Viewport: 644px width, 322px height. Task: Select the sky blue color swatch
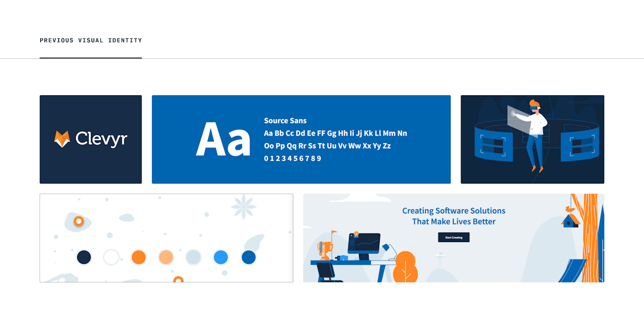click(221, 257)
